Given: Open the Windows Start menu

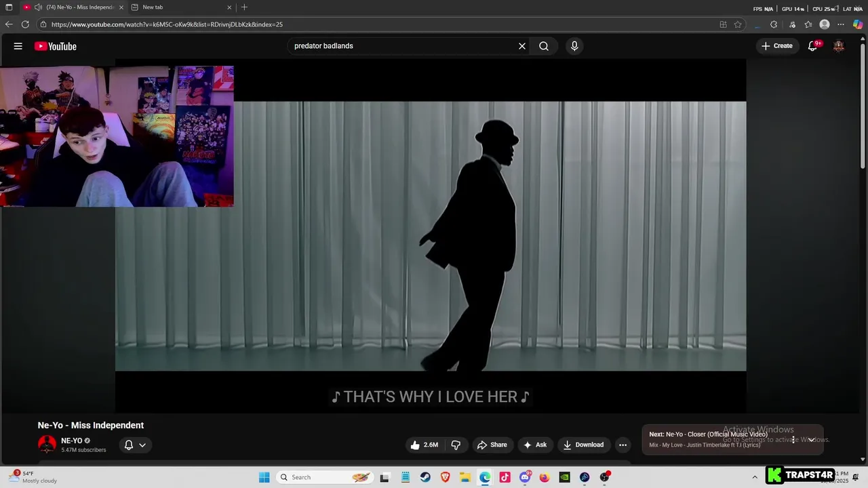Looking at the screenshot, I should (264, 477).
